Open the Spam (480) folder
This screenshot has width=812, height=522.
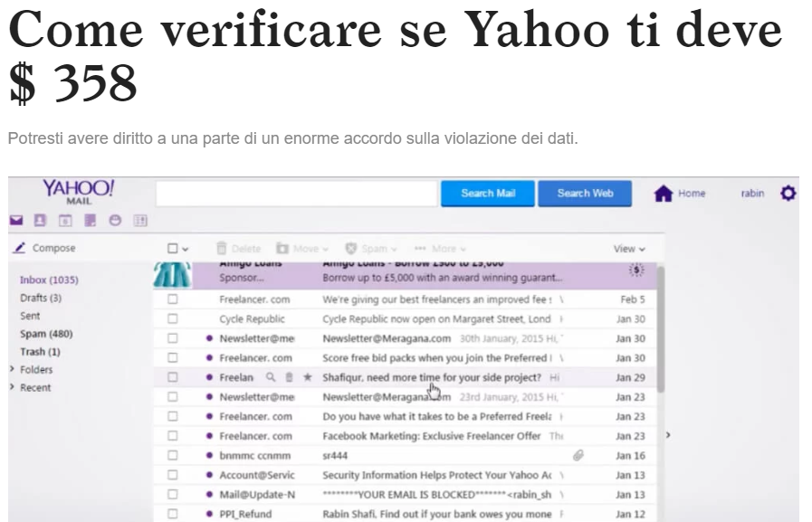[46, 334]
